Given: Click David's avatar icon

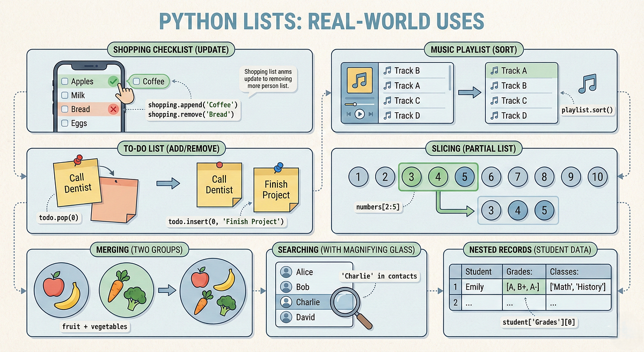Looking at the screenshot, I should 286,317.
